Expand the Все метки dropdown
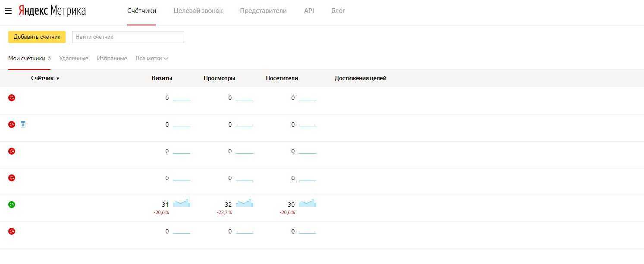Screen dimensions: 644x264 point(151,59)
